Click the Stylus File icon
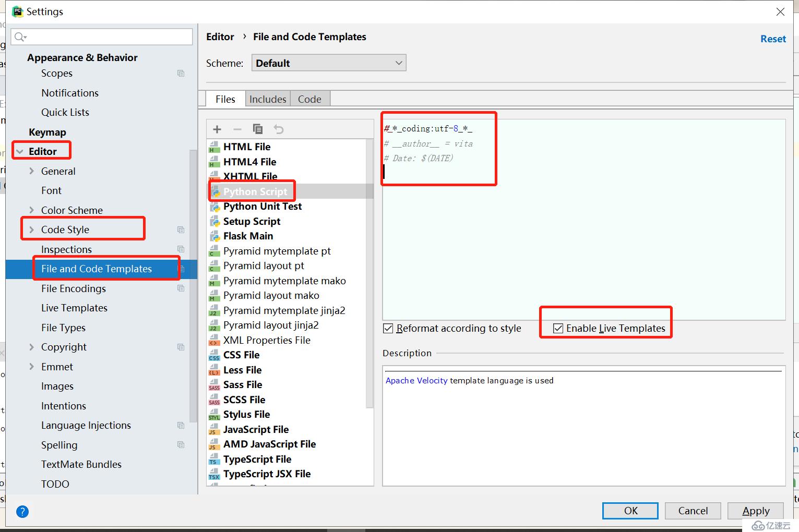 214,415
